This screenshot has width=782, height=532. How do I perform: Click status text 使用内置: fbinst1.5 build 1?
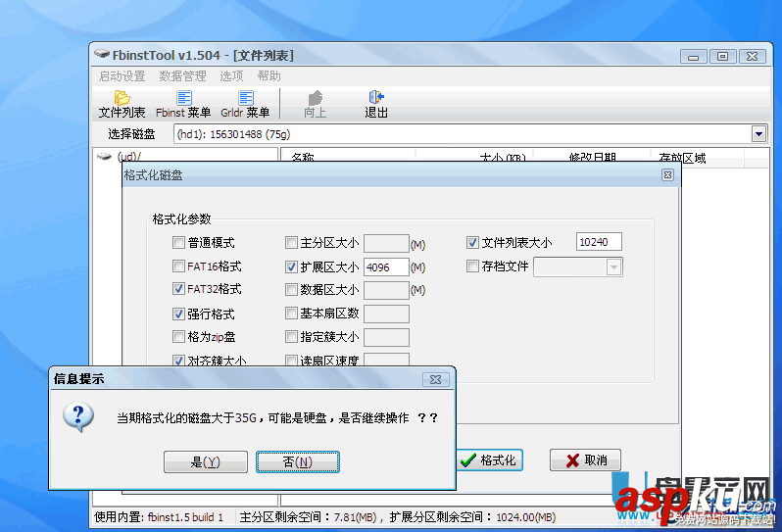(x=159, y=517)
